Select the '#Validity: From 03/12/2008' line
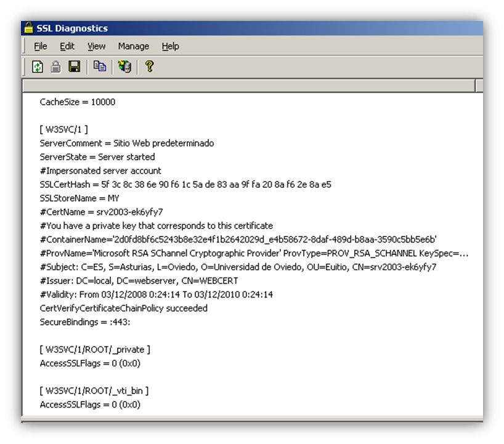The width and height of the screenshot is (504, 444). point(156,294)
